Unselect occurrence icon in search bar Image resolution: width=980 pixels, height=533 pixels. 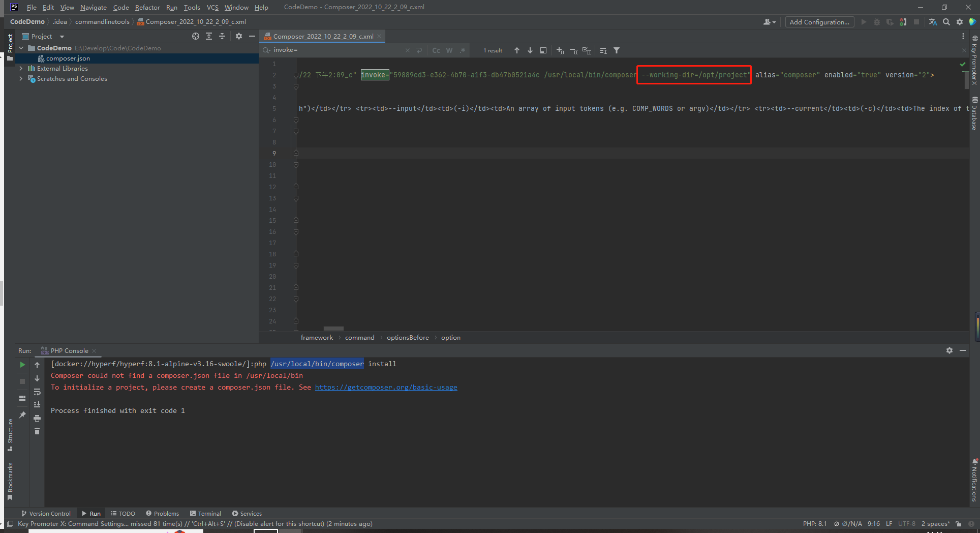(573, 50)
